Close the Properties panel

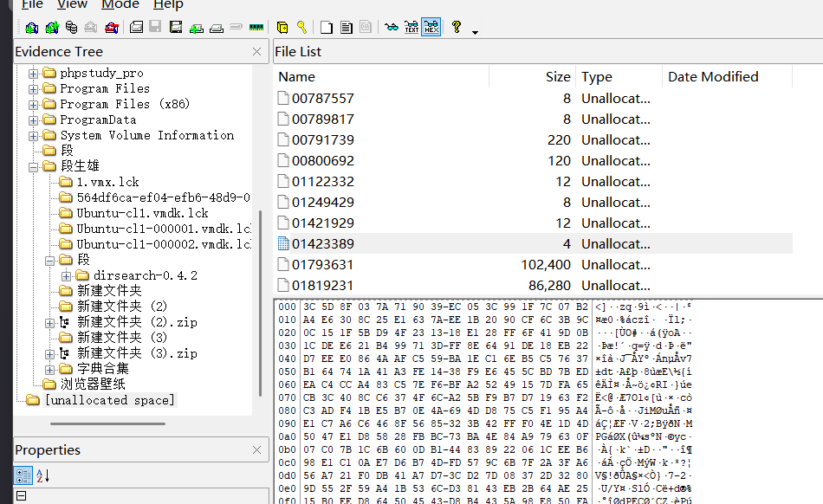pyautogui.click(x=256, y=450)
